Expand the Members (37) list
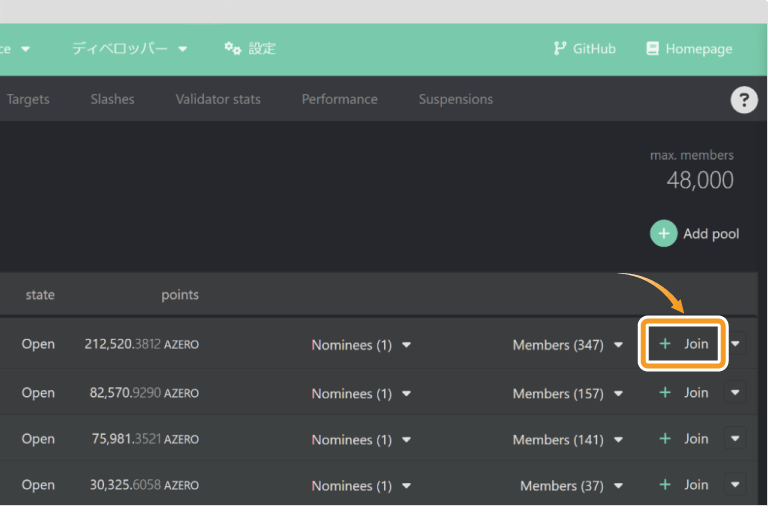Viewport: 768px width, 506px height. [572, 486]
